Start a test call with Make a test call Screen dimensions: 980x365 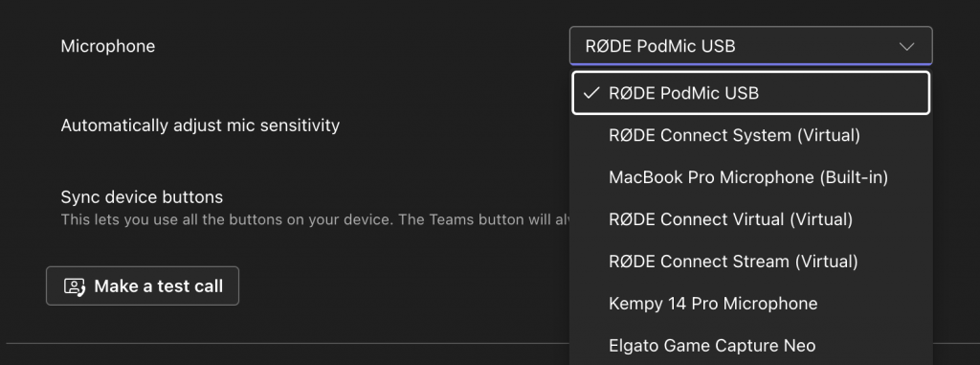coord(143,286)
